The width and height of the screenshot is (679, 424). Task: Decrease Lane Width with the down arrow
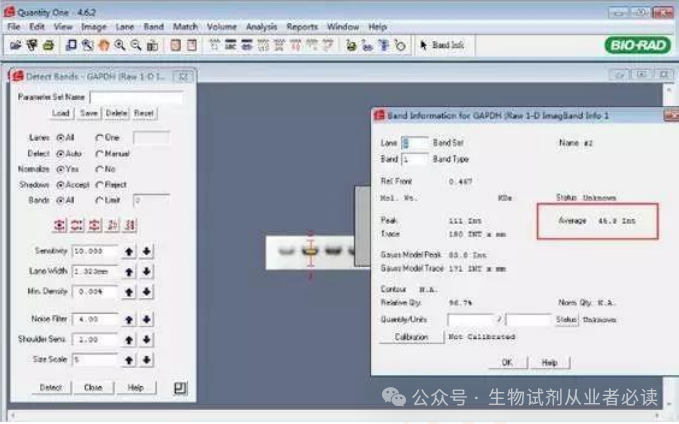[x=146, y=271]
